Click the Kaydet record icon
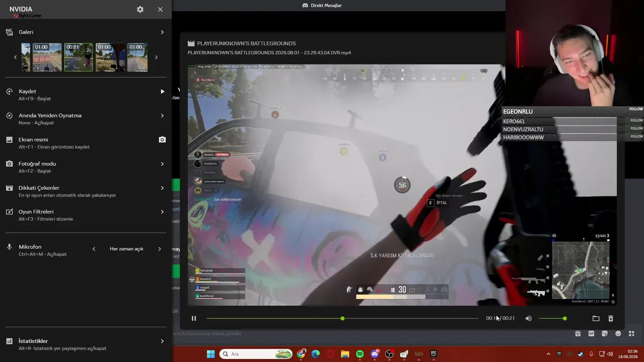Viewport: 644px width, 362px height. [9, 92]
